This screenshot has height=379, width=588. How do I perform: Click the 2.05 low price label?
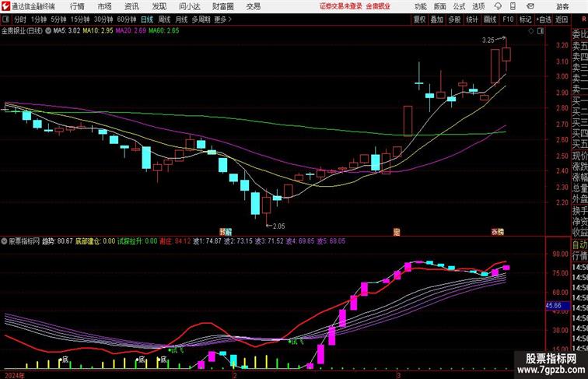[278, 226]
